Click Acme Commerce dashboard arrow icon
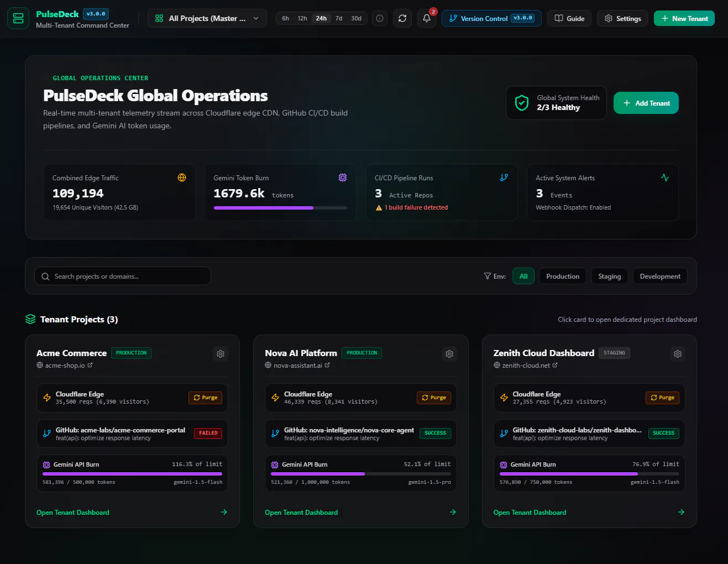The height and width of the screenshot is (564, 728). 224,512
